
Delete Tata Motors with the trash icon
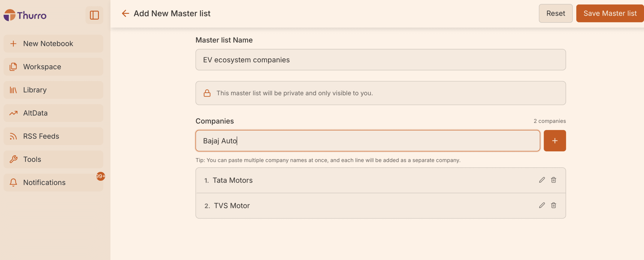554,180
